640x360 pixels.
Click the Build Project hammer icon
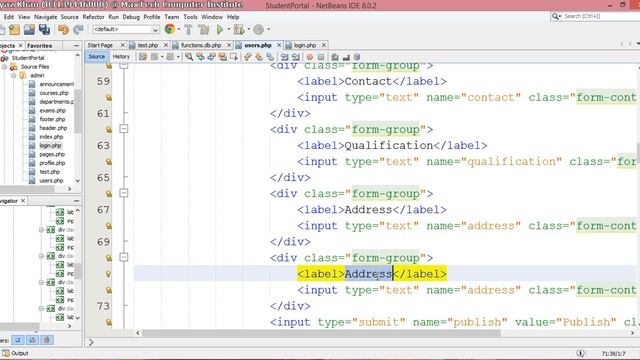(188, 29)
